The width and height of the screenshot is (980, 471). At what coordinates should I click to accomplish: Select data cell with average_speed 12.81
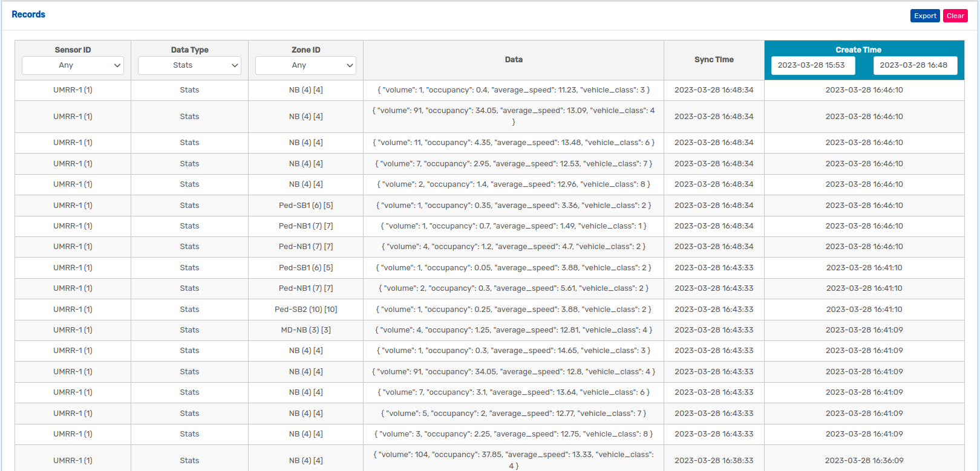point(514,330)
